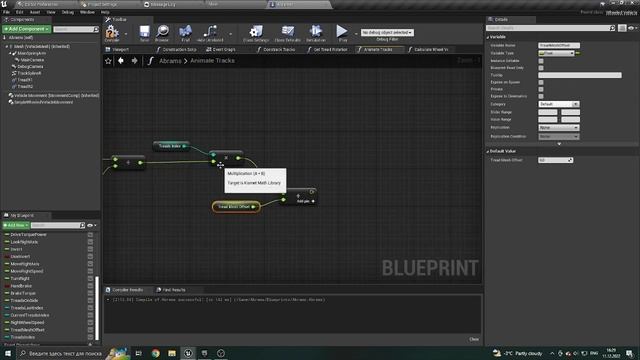
Task: Reset Tread Mesh Offset default value
Action: [570, 160]
